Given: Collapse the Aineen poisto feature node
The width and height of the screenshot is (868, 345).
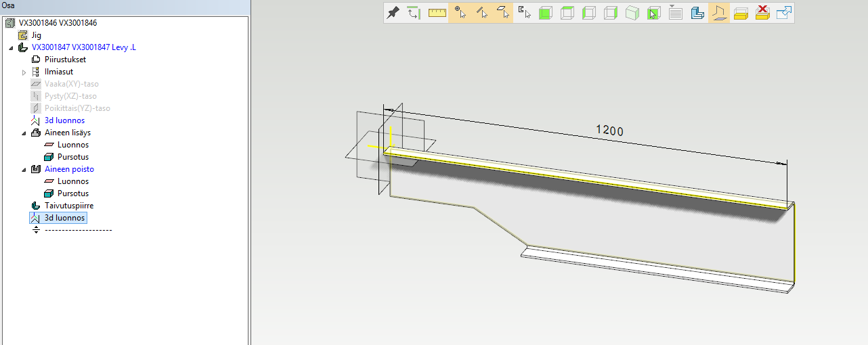Looking at the screenshot, I should click(x=24, y=169).
